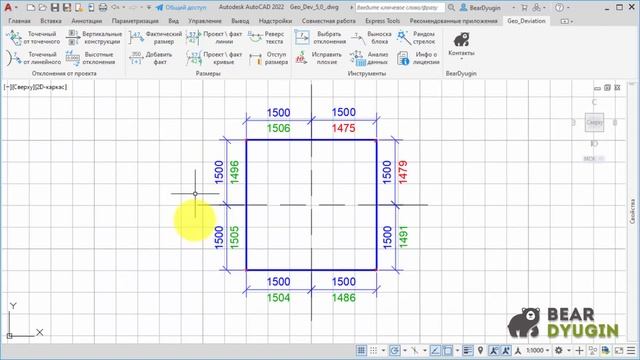
Task: Select Geo_Deviation ribbon tab
Action: click(x=526, y=21)
